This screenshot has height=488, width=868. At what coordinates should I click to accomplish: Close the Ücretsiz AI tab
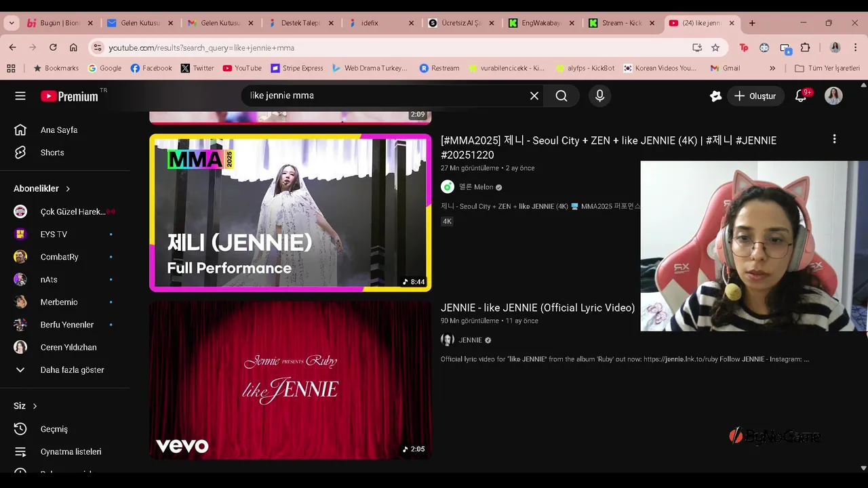click(x=492, y=23)
